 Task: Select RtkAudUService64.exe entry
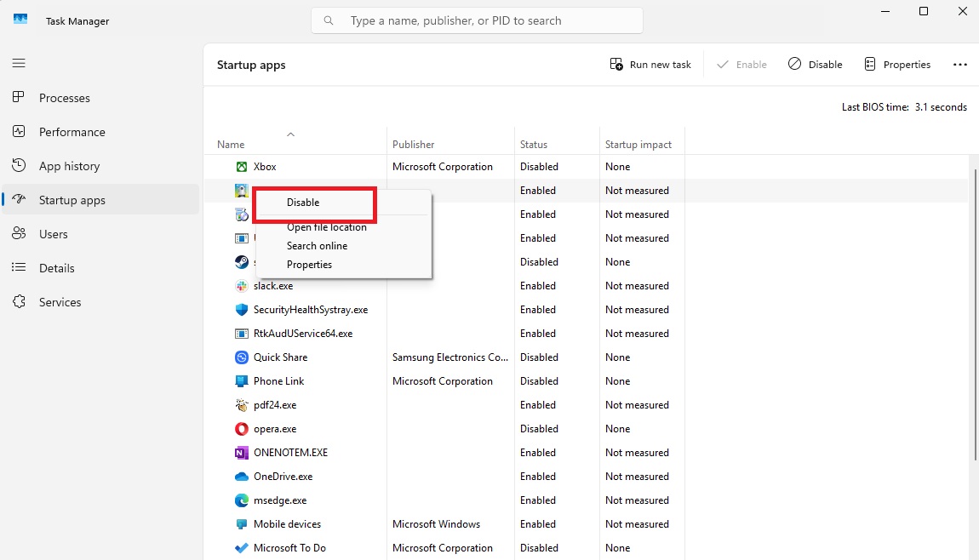click(303, 334)
